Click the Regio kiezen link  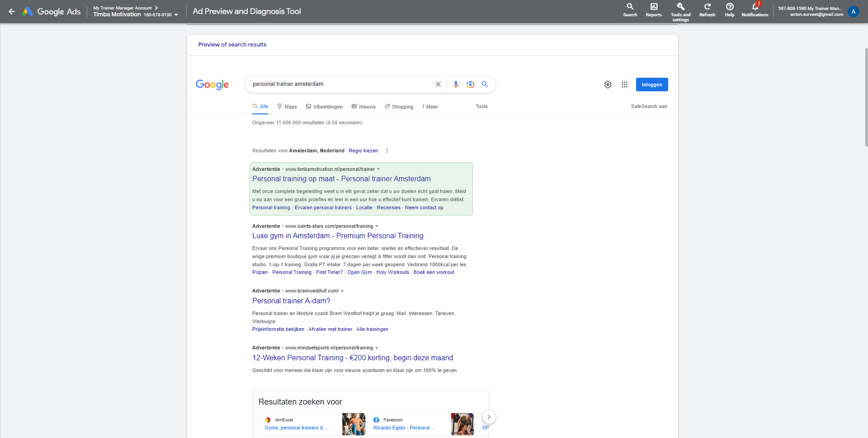coord(363,151)
